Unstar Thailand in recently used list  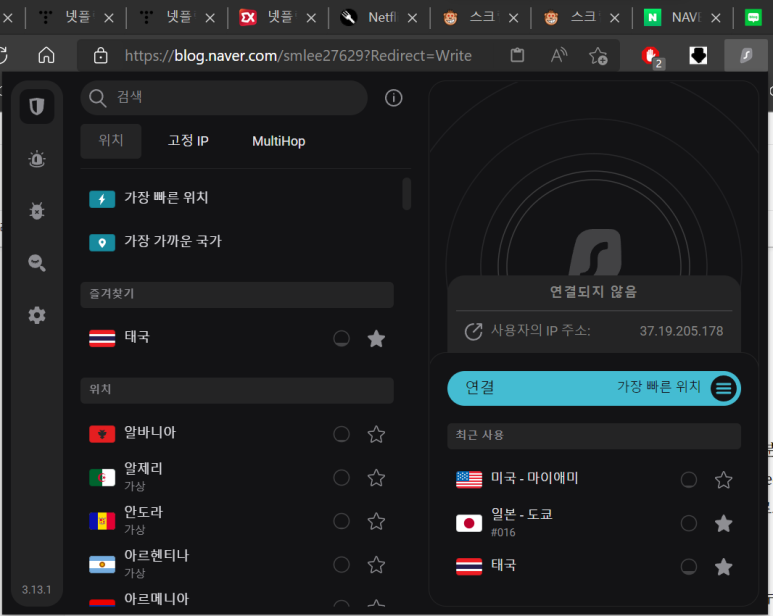[x=723, y=567]
